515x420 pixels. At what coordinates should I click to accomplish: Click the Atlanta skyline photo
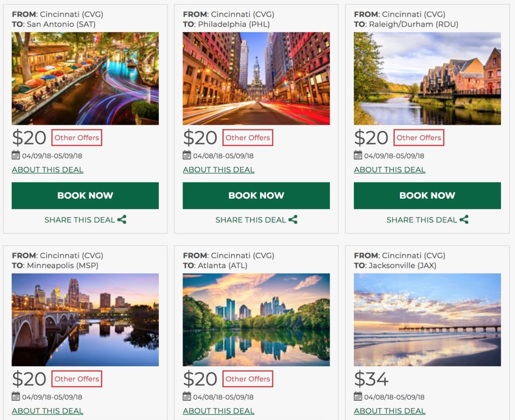(x=256, y=319)
